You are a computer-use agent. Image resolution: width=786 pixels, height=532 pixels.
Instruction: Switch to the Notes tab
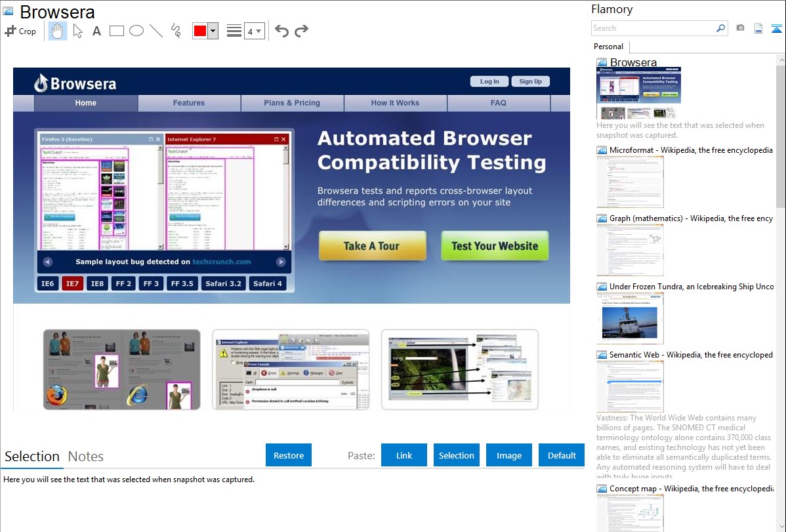coord(86,457)
